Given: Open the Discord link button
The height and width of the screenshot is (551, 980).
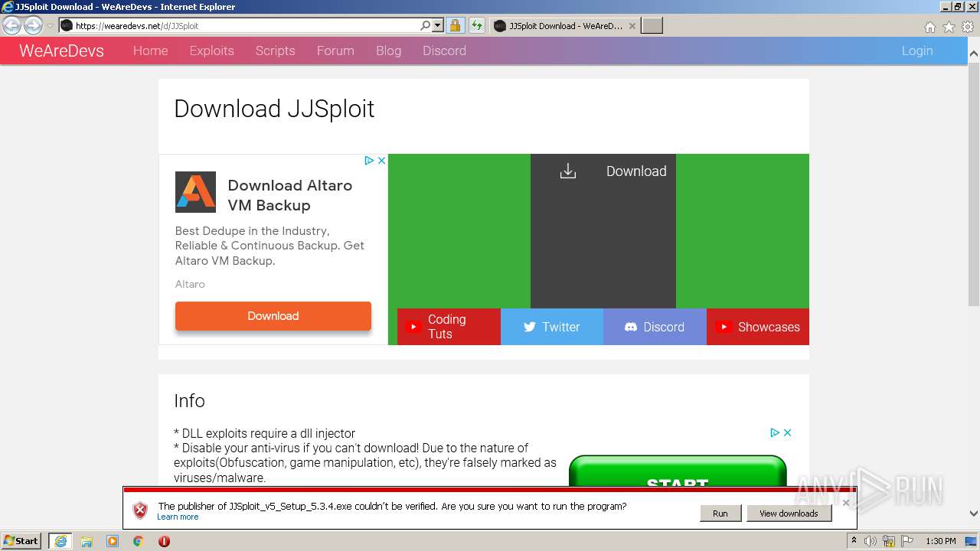Looking at the screenshot, I should pyautogui.click(x=655, y=327).
